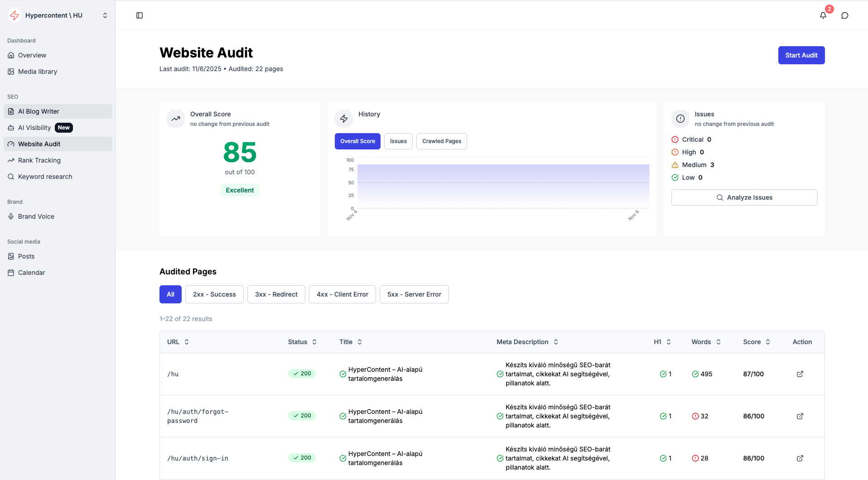Select the AI Blog Writer icon
868x480 pixels.
pyautogui.click(x=11, y=111)
